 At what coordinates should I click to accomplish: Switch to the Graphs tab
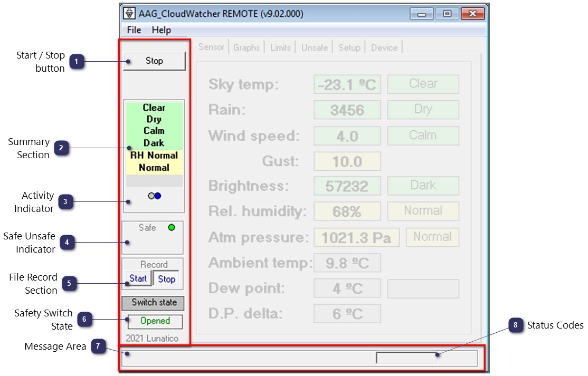(x=246, y=47)
